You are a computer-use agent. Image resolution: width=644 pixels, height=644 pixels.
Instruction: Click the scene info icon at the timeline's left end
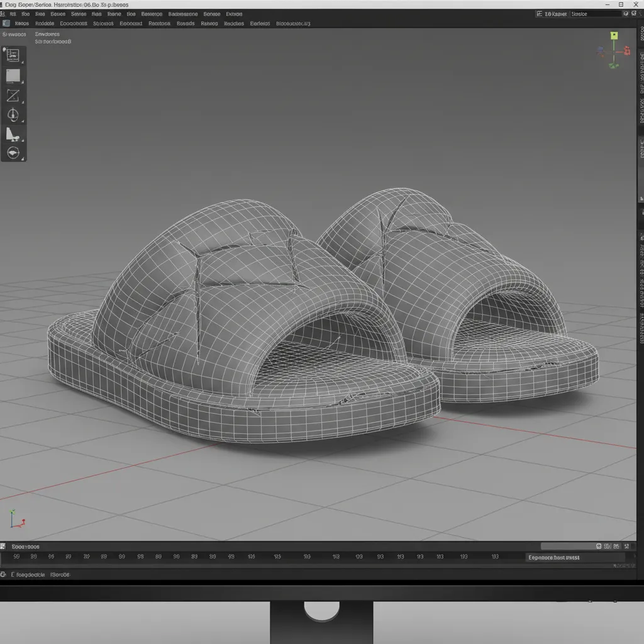click(4, 546)
